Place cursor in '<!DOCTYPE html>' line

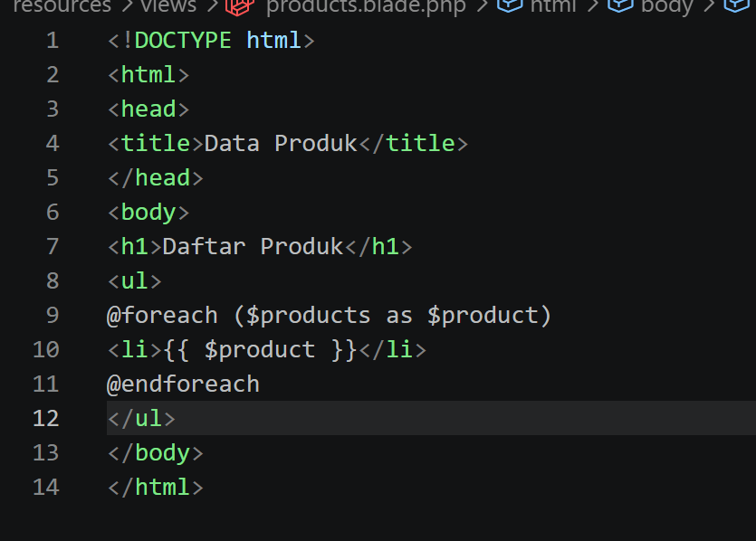(x=211, y=40)
